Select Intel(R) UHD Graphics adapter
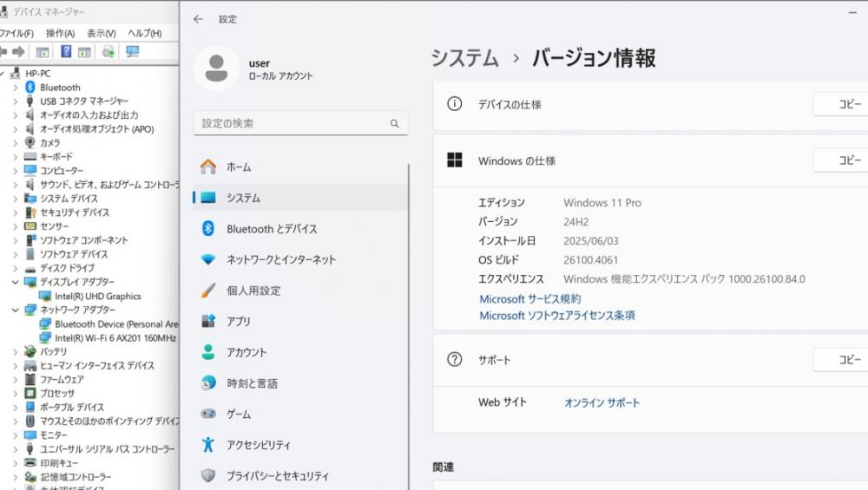Screen dimensions: 868x490 (98, 296)
